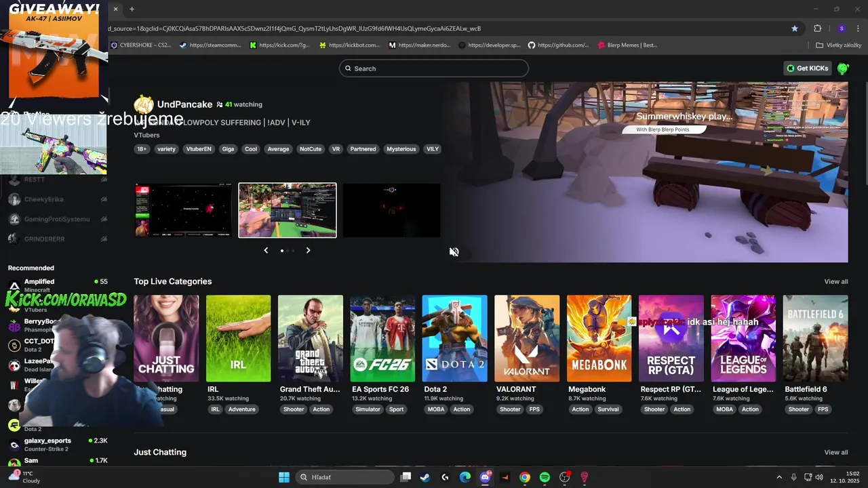This screenshot has height=488, width=868.
Task: Open the Dota 2 category card
Action: coord(454,338)
